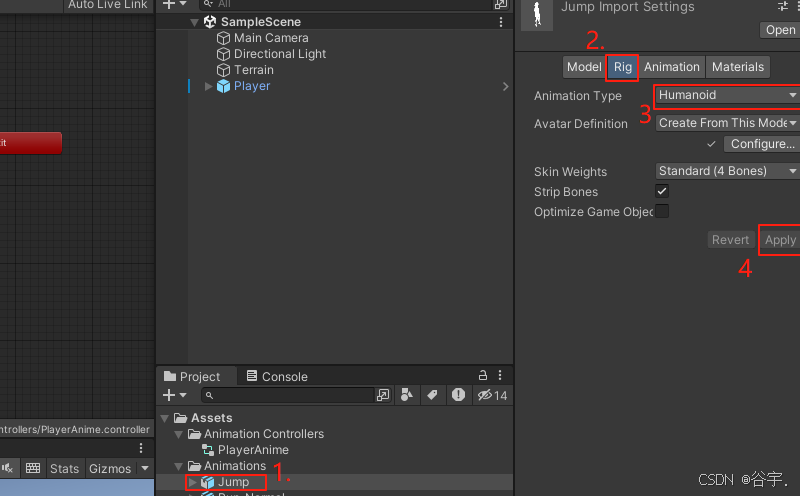
Task: Switch to the Materials tab
Action: pyautogui.click(x=738, y=67)
